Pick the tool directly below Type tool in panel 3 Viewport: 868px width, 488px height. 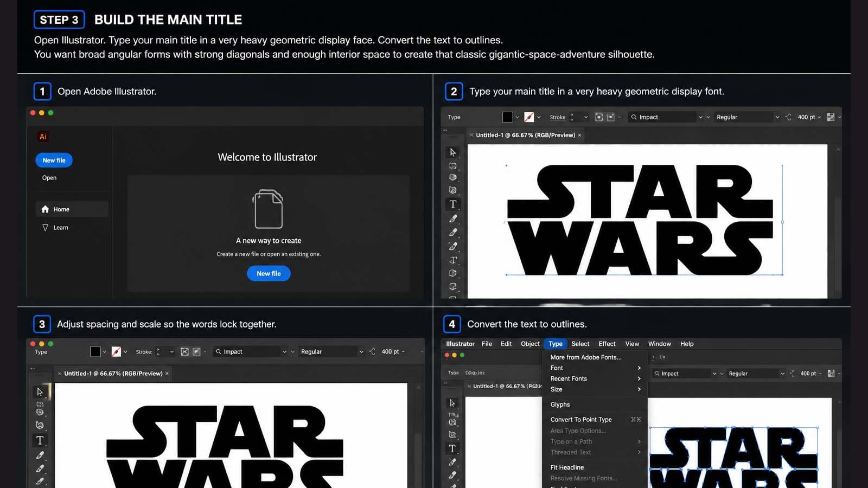[40, 455]
